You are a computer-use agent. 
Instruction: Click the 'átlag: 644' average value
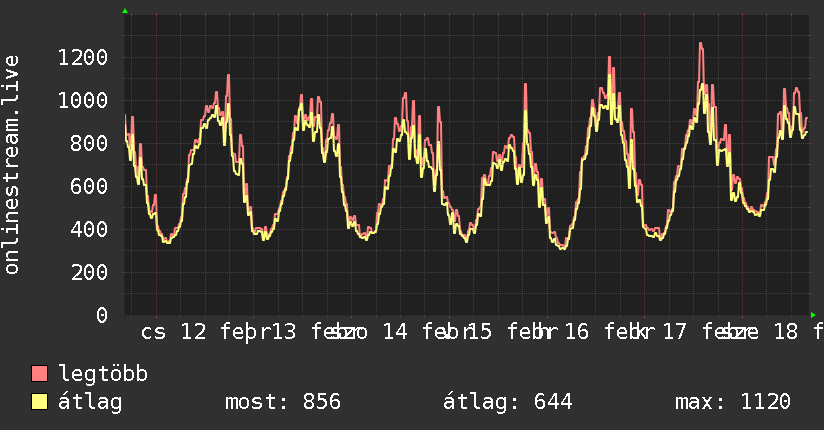point(508,402)
